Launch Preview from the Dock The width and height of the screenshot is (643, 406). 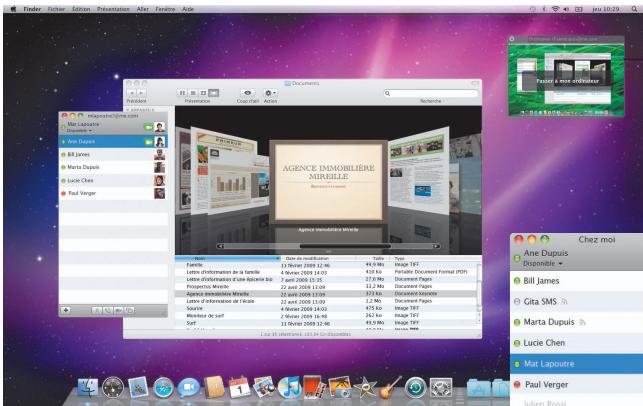(264, 388)
